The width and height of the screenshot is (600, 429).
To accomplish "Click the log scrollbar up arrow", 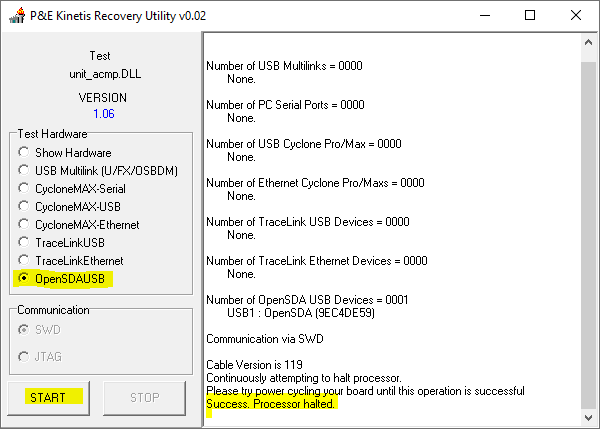I will pyautogui.click(x=589, y=42).
